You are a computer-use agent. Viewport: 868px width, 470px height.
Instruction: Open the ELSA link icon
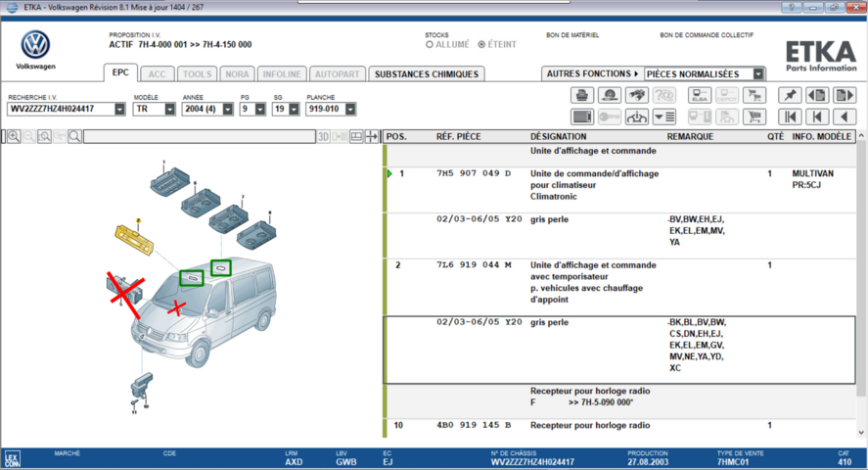click(700, 95)
